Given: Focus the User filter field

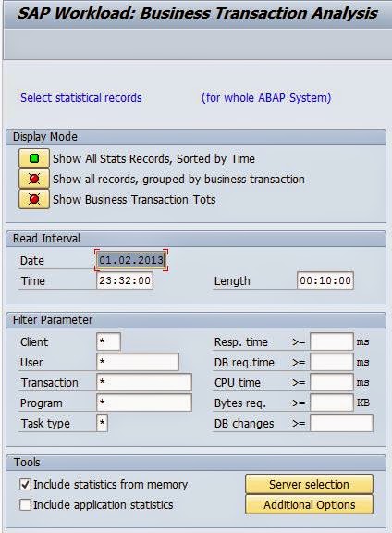Looking at the screenshot, I should click(138, 362).
